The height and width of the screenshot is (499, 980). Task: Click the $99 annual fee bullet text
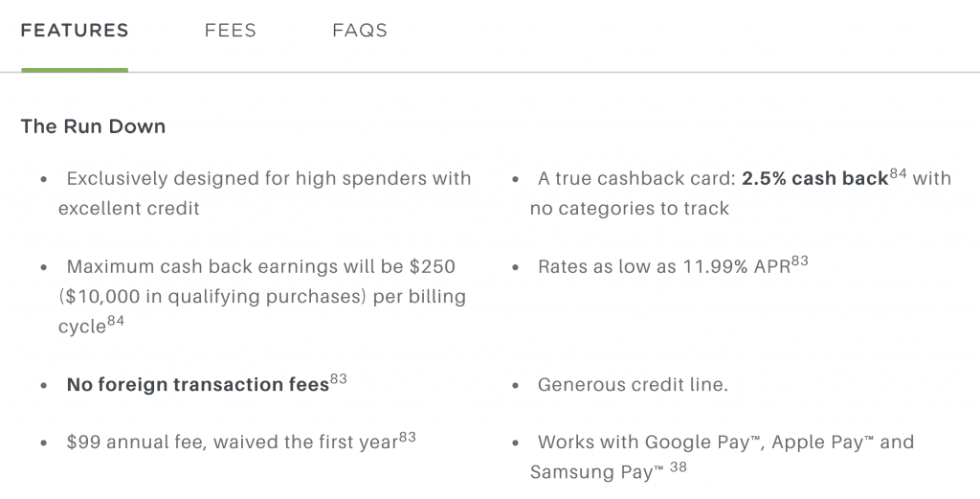pos(233,442)
